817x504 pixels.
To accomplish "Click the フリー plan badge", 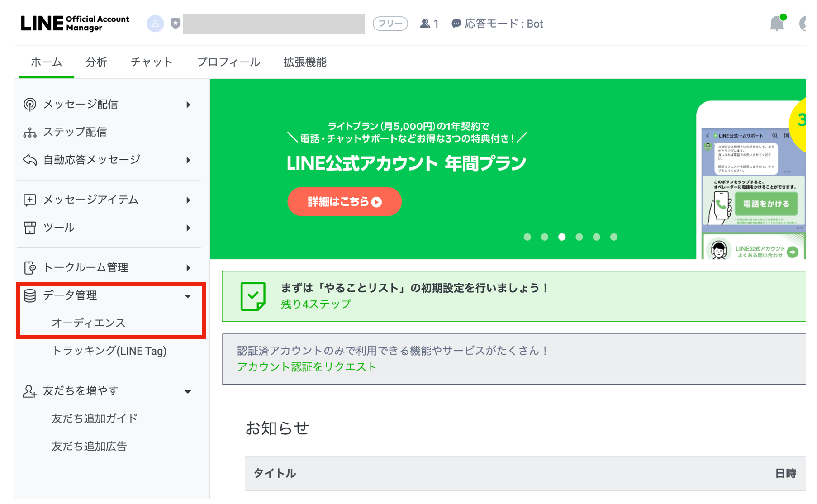I will (390, 24).
